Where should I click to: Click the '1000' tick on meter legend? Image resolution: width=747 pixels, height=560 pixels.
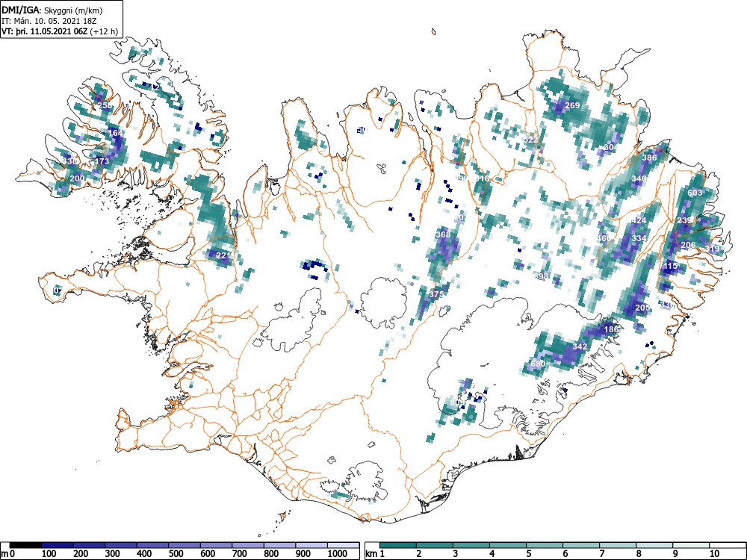(x=338, y=554)
